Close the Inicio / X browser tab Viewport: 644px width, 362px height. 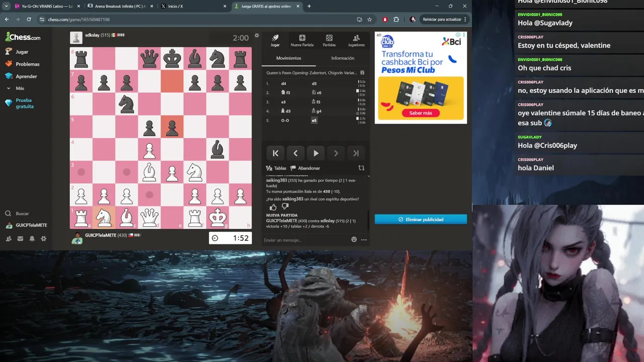224,6
